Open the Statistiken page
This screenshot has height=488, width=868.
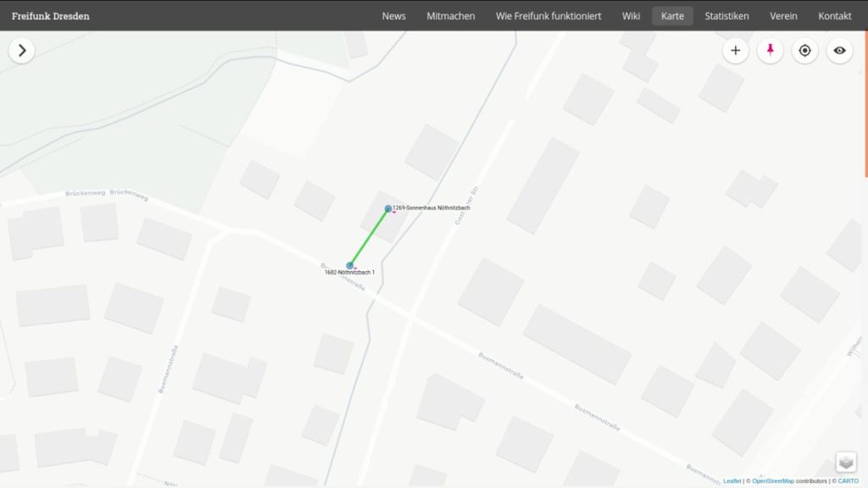coord(726,16)
